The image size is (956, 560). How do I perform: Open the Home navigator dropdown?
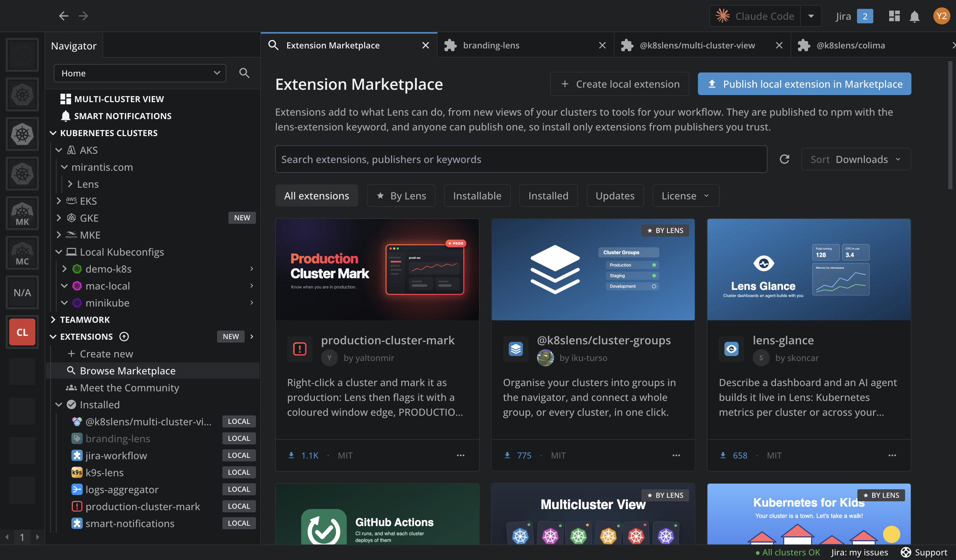coord(140,73)
